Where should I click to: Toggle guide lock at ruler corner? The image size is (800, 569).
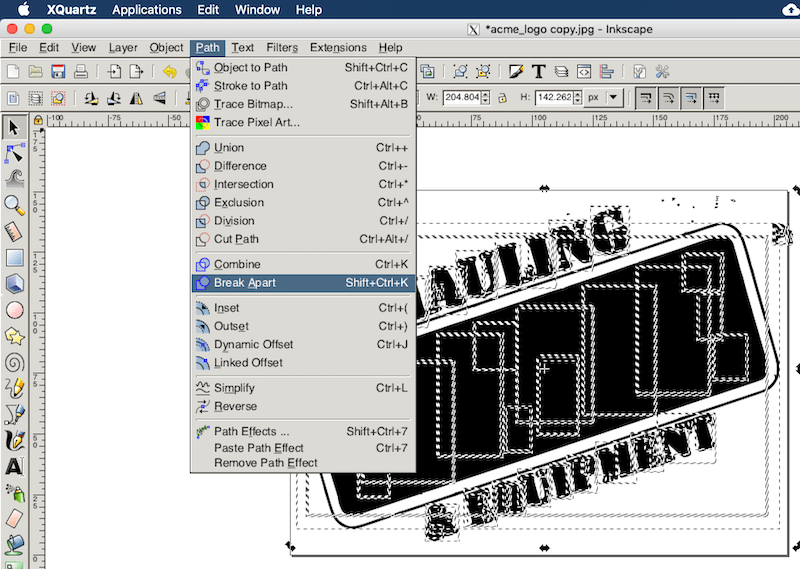(x=38, y=120)
